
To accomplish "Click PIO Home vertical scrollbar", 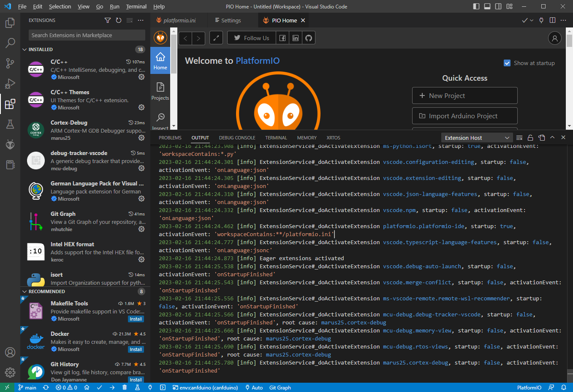I will (x=569, y=79).
